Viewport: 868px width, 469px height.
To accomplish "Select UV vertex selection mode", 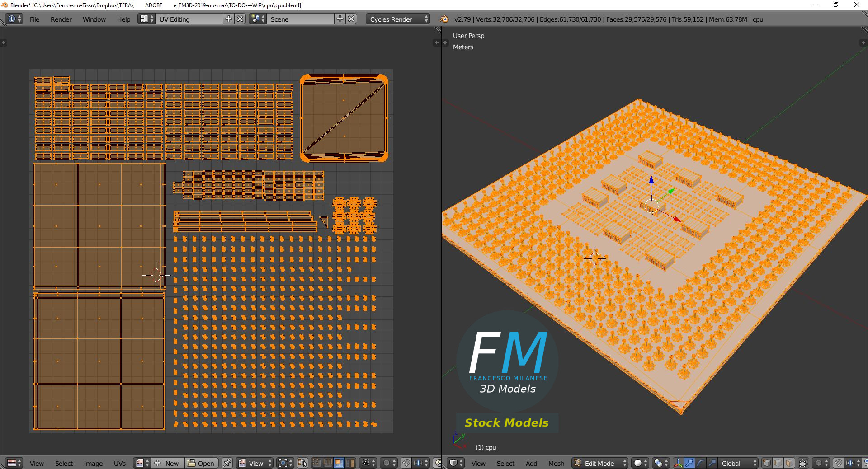I will pos(316,463).
